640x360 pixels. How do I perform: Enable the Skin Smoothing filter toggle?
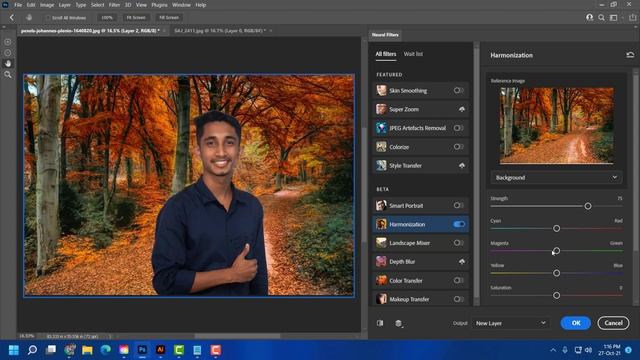(x=458, y=91)
